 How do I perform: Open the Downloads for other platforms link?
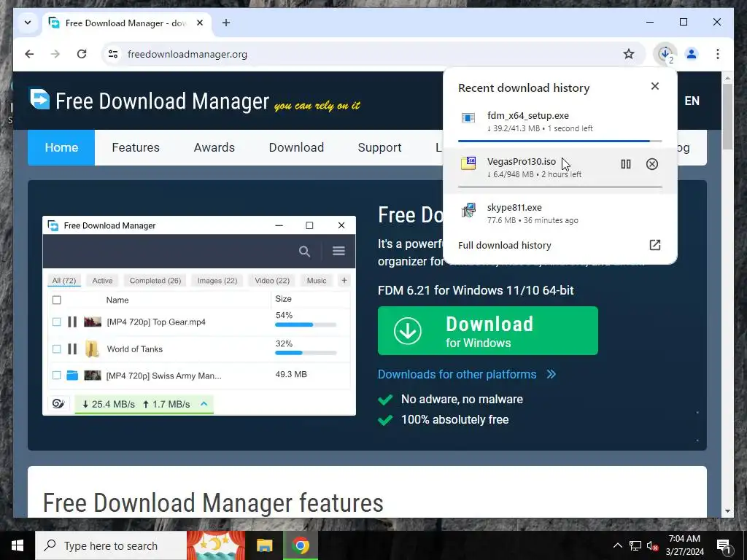point(457,374)
